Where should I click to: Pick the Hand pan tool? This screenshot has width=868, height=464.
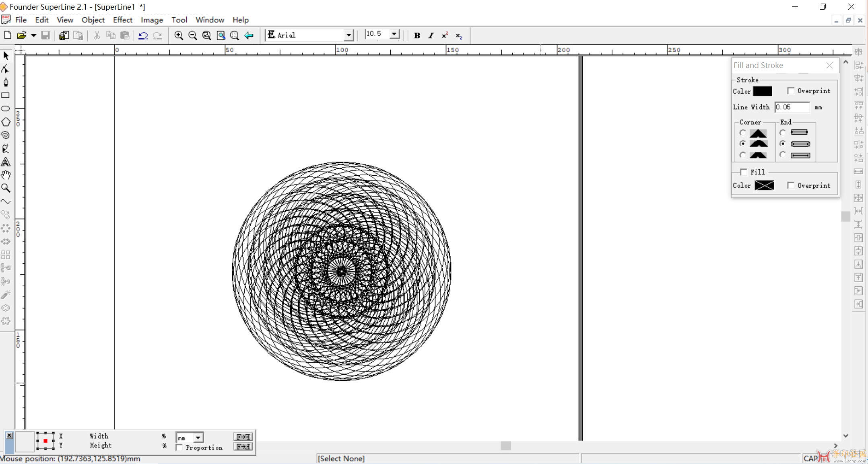tap(6, 175)
